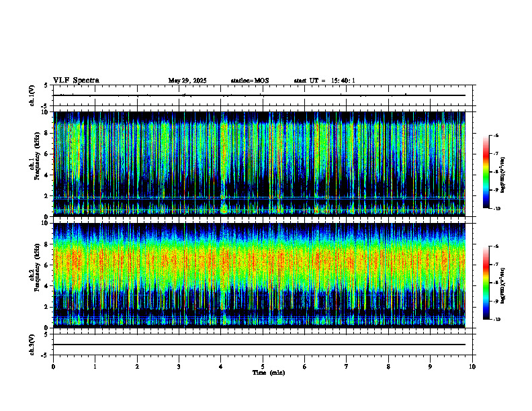
Task: Click the "Time (min)" x-axis label
Action: (269, 373)
